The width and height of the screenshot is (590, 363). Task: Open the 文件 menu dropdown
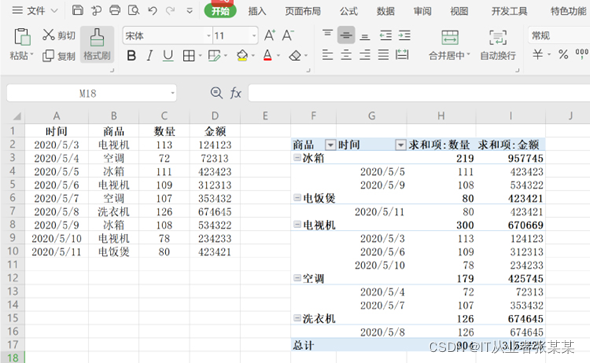pos(35,11)
